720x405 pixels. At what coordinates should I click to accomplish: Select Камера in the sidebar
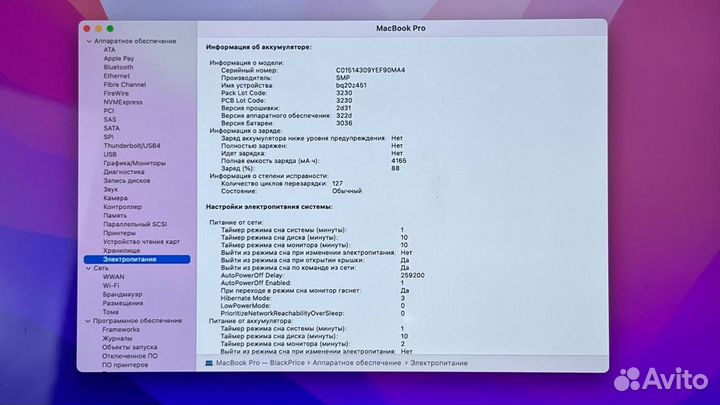pos(115,198)
